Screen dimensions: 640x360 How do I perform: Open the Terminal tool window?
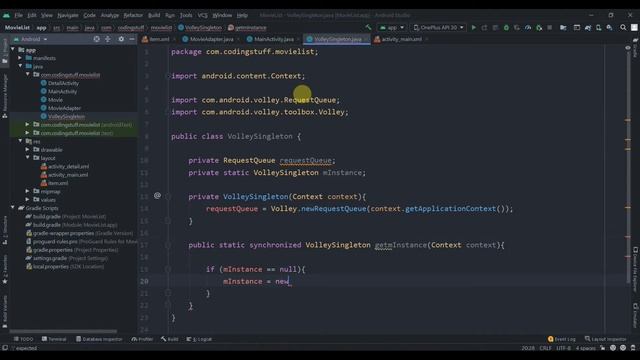(54, 339)
